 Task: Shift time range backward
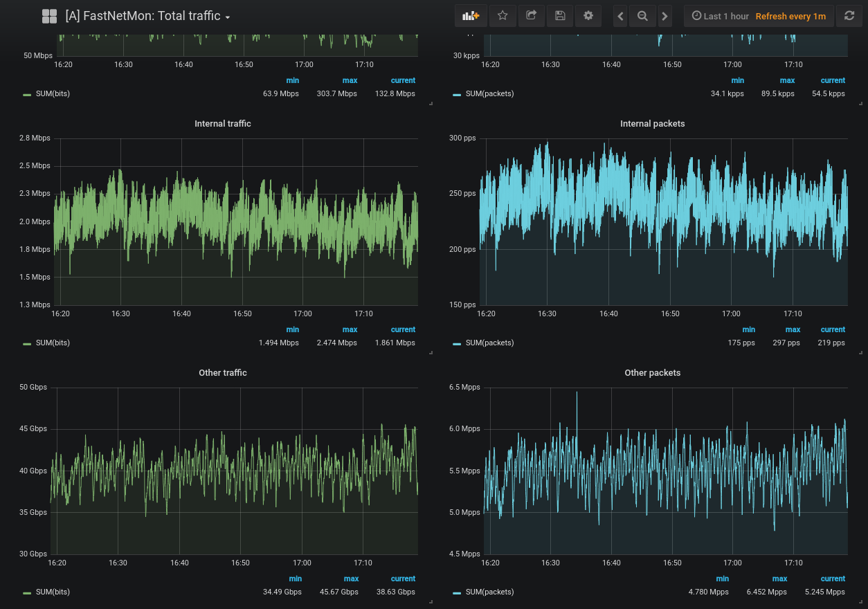click(621, 16)
